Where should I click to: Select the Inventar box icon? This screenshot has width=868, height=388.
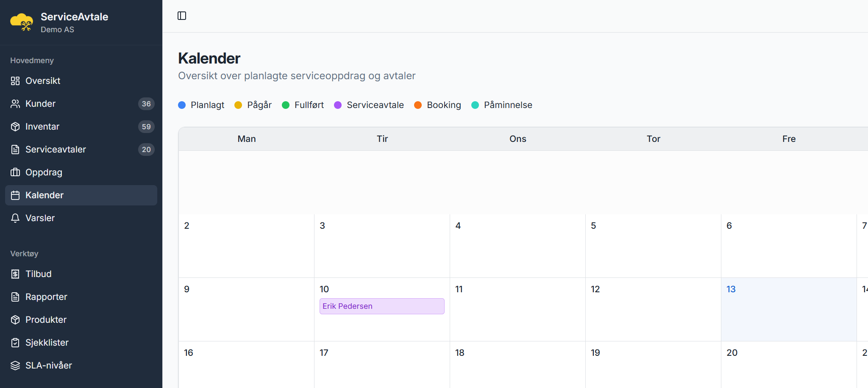15,127
